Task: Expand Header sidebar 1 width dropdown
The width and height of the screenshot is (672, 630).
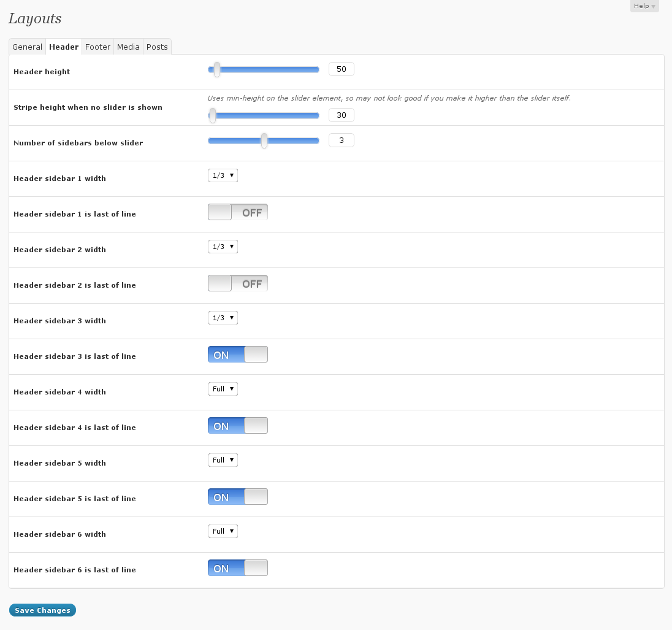Action: click(x=223, y=175)
